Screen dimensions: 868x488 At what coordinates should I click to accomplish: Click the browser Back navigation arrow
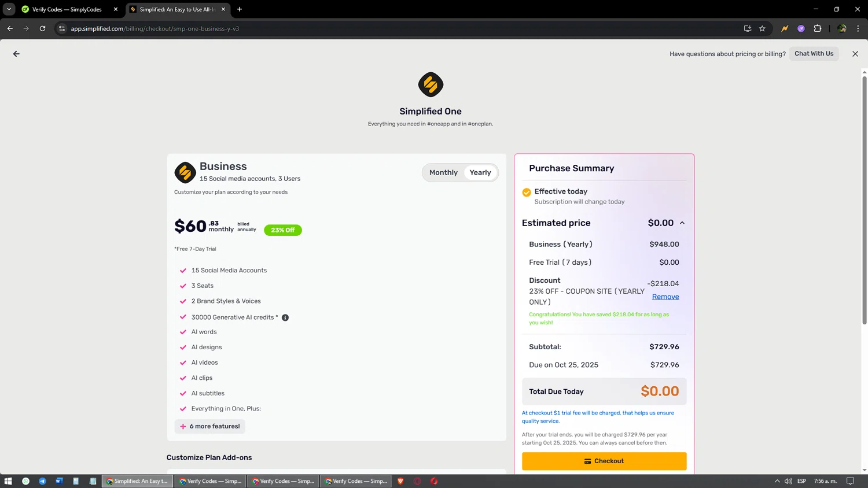(x=10, y=28)
